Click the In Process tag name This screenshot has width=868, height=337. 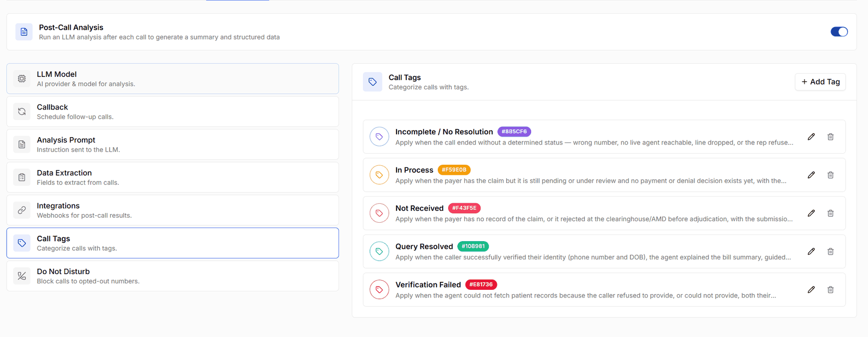(x=414, y=170)
